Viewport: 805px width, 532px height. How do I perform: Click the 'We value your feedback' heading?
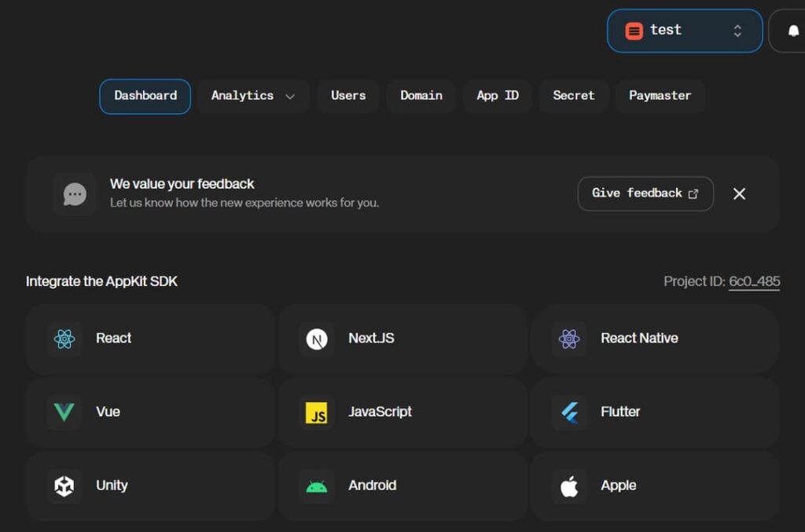click(x=182, y=184)
